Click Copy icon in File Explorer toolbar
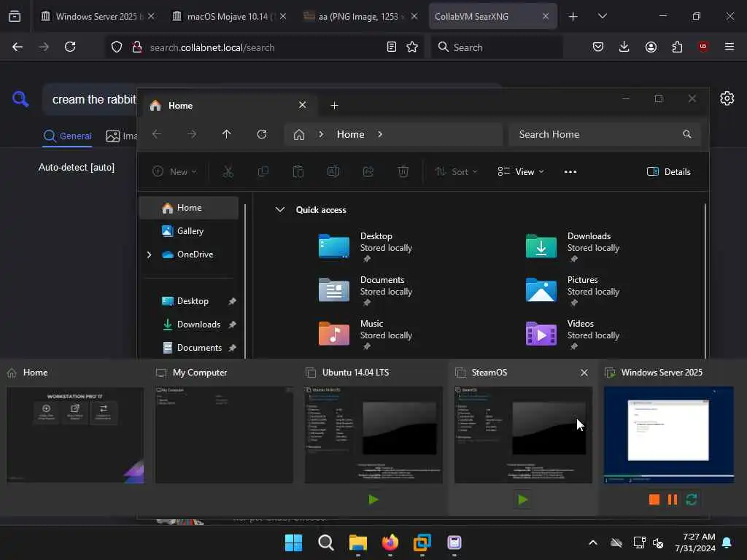Viewport: 747px width, 560px height. pos(263,172)
